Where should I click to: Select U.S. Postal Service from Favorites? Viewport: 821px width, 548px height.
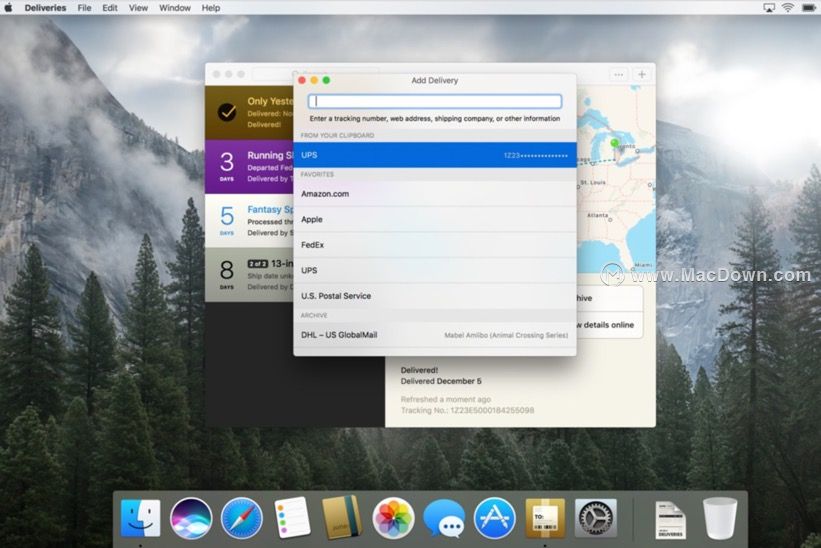[435, 296]
